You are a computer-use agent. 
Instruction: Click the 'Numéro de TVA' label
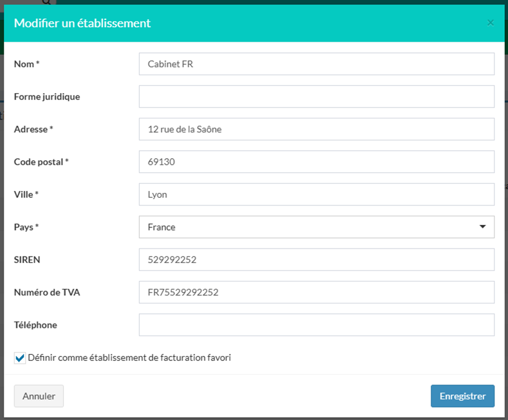coord(47,293)
